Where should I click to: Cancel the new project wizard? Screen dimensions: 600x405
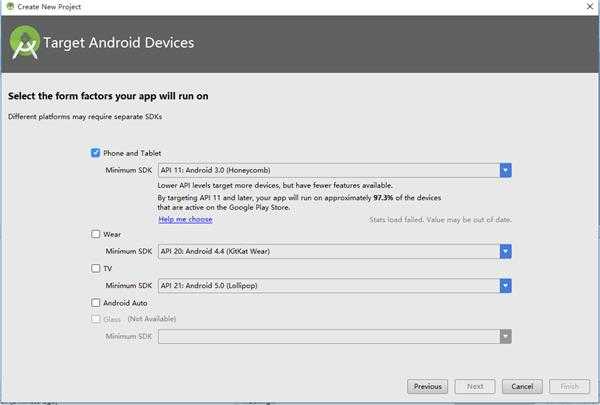[522, 387]
